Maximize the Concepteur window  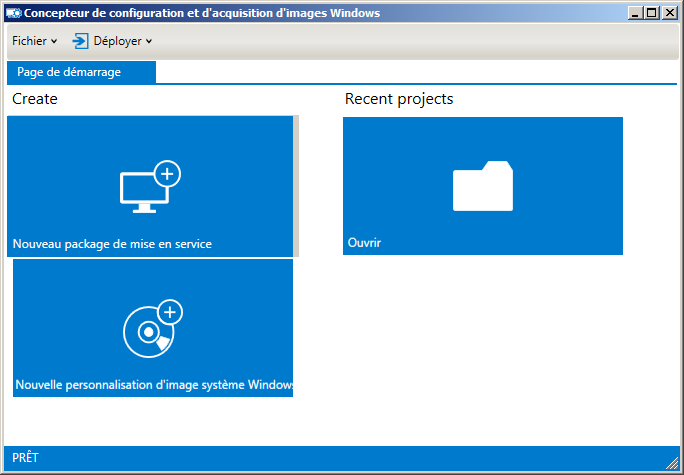[x=652, y=13]
